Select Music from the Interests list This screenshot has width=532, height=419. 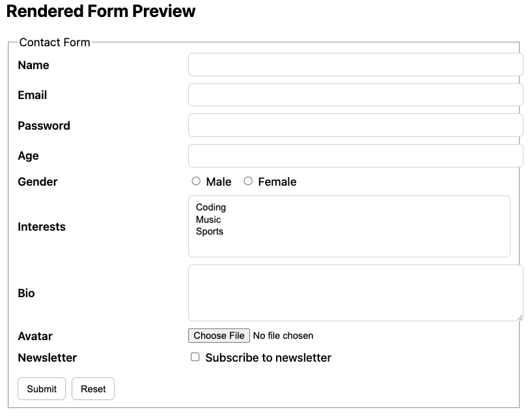pos(208,220)
